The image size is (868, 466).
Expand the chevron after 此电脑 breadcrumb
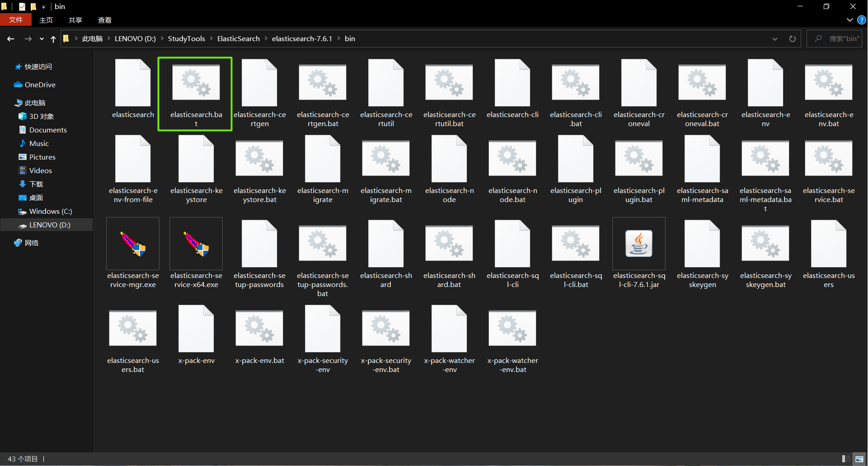click(x=109, y=39)
